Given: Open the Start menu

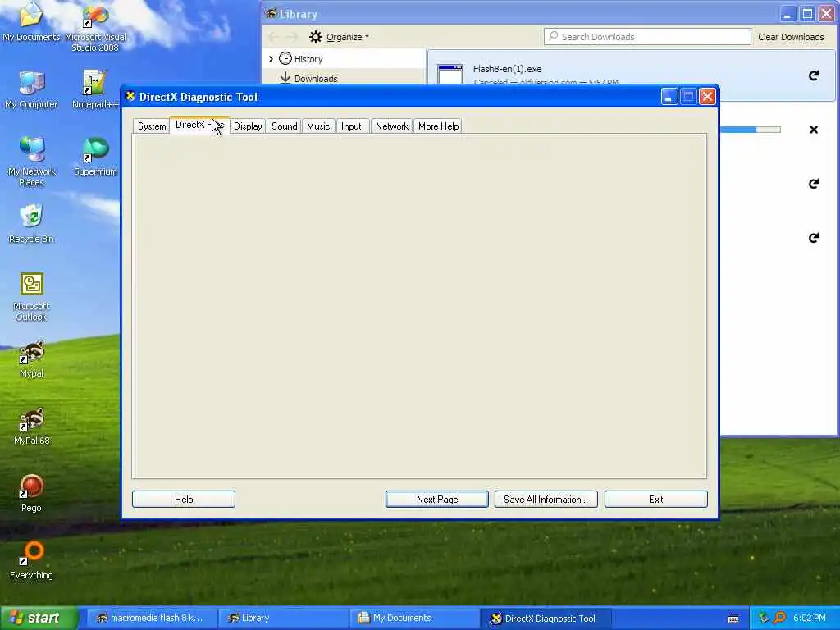Looking at the screenshot, I should click(x=39, y=618).
